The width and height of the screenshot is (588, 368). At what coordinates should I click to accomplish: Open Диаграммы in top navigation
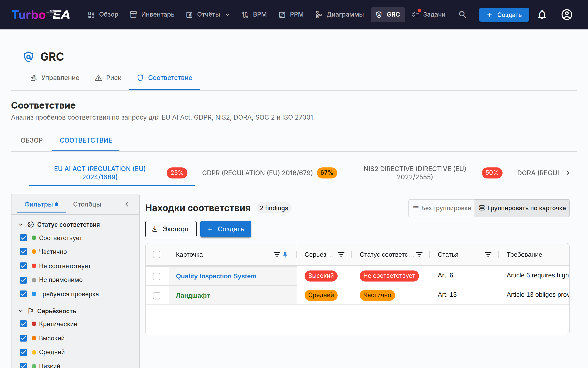[x=339, y=14]
